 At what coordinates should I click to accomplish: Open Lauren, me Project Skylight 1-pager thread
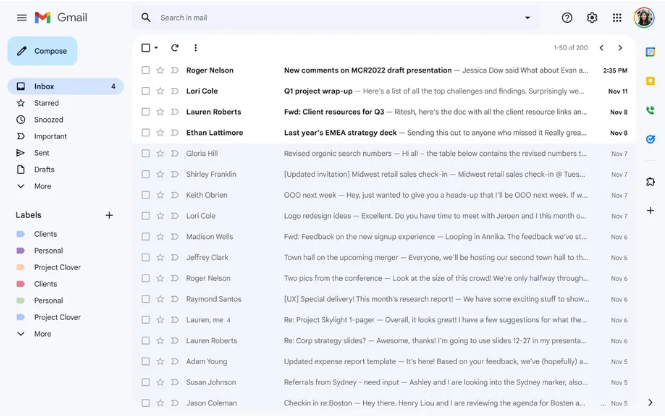[384, 320]
